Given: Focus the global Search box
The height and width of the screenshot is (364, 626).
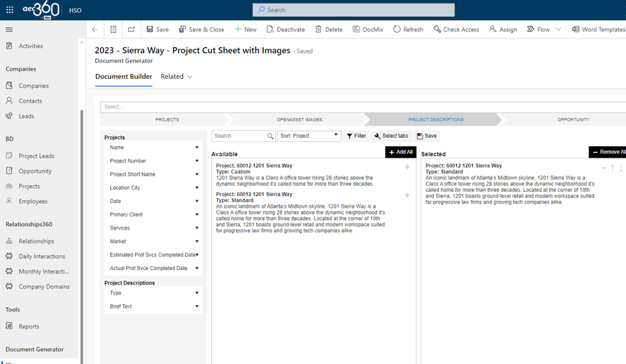Looking at the screenshot, I should (x=353, y=10).
